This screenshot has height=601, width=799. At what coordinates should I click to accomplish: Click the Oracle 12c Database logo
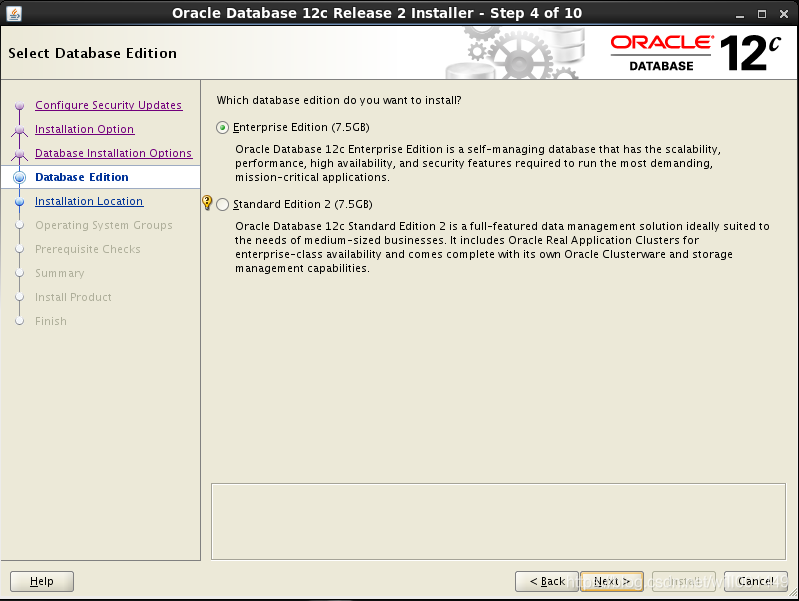pyautogui.click(x=696, y=53)
